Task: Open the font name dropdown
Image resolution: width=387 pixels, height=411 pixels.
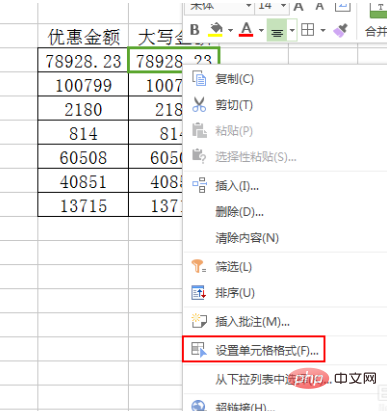Action: point(249,6)
